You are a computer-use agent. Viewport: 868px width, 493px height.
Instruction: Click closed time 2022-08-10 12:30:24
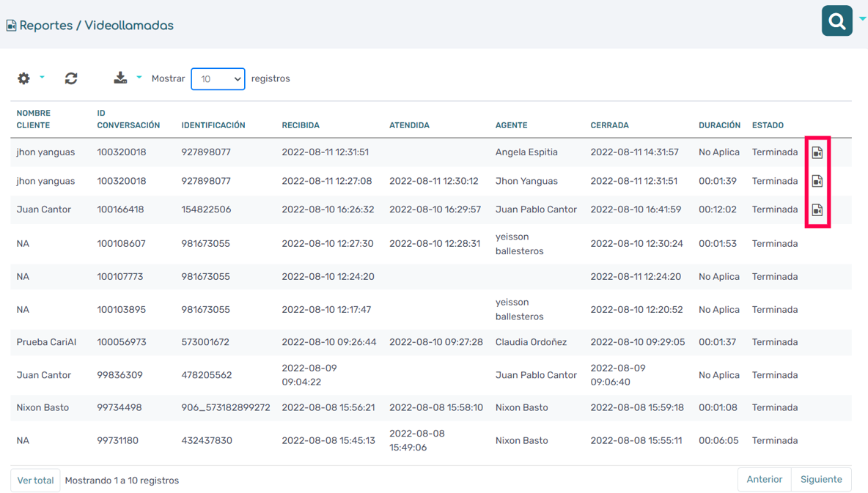[x=636, y=243]
